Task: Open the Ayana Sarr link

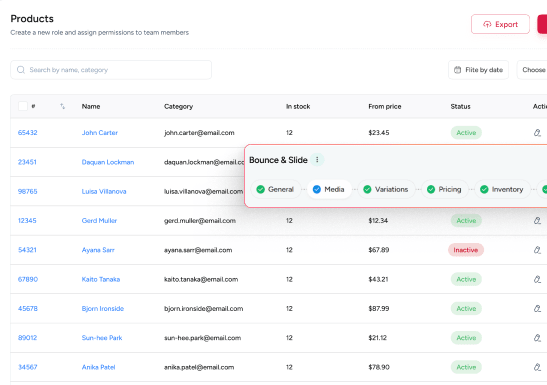Action: [98, 250]
